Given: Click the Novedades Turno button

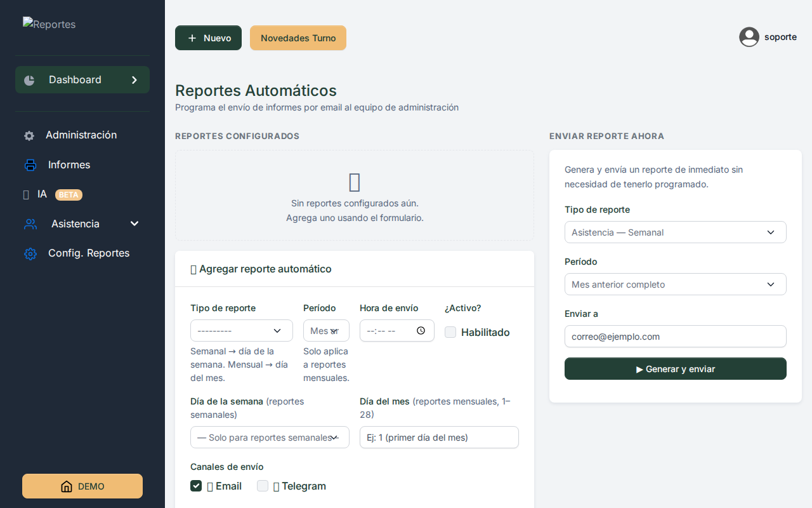Looking at the screenshot, I should point(298,38).
